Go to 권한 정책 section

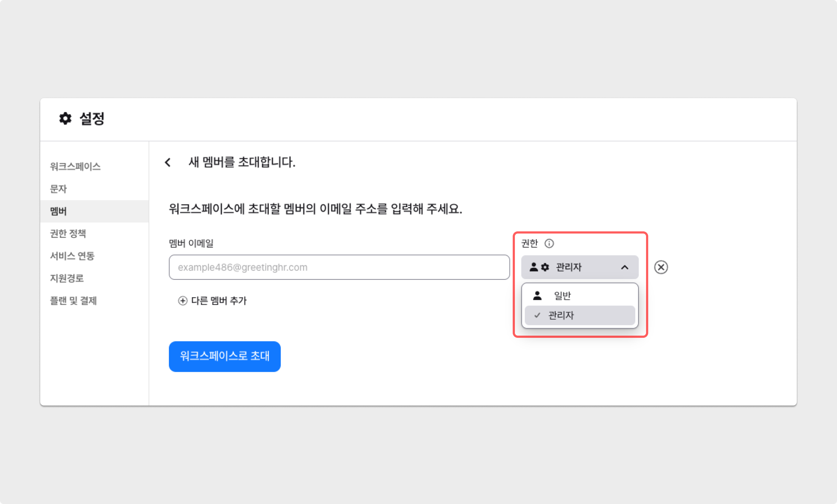tap(68, 234)
